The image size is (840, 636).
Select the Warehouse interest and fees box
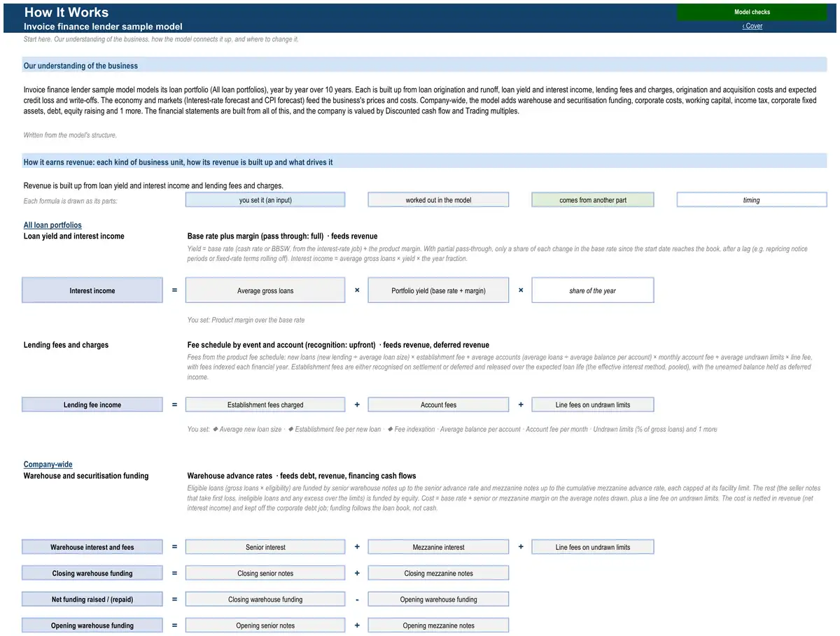tap(92, 547)
